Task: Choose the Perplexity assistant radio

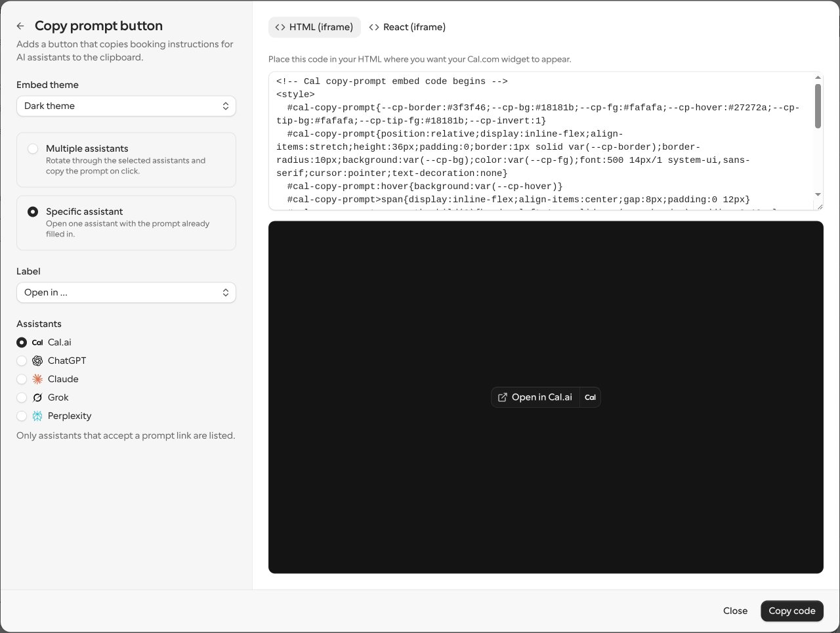Action: point(22,416)
